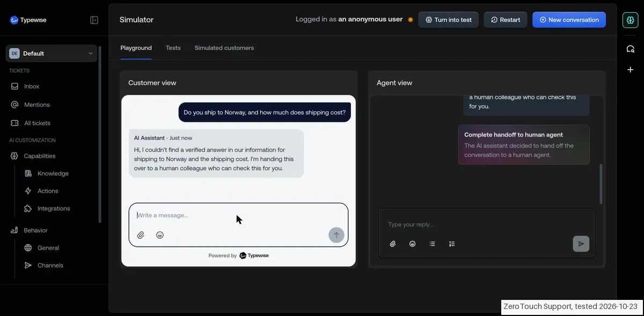Click the anonymous user login label
Image resolution: width=644 pixels, height=316 pixels.
pyautogui.click(x=349, y=19)
